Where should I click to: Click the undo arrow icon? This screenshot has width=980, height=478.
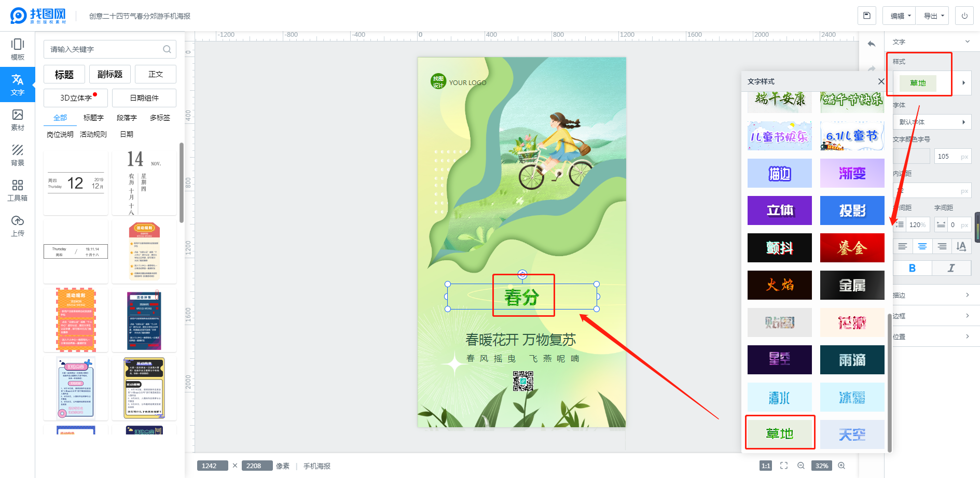coord(872,44)
